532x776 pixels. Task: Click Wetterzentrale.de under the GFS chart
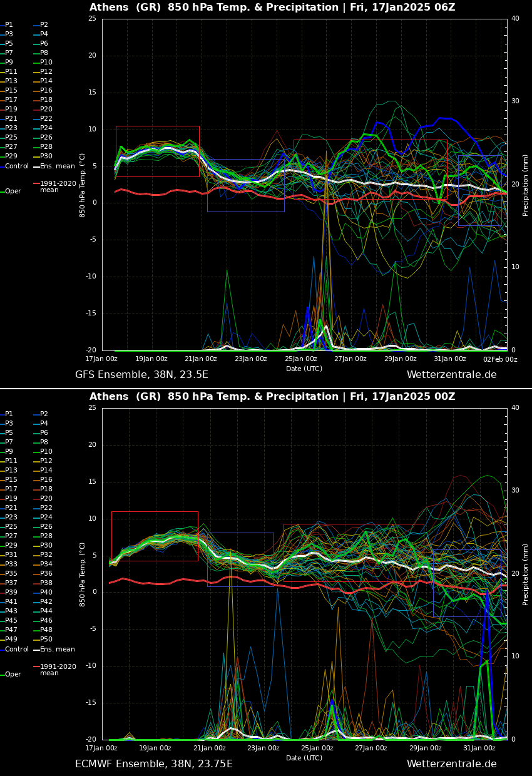click(x=452, y=375)
